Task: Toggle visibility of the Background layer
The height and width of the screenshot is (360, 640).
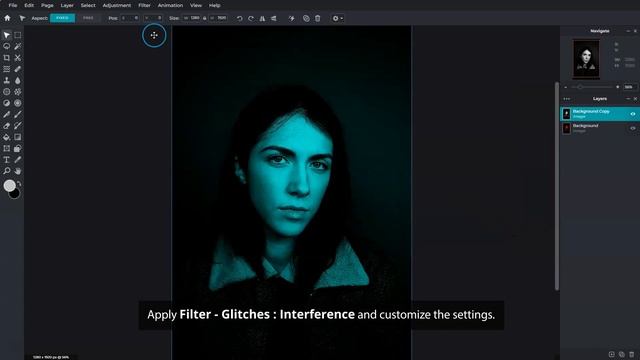Action: pyautogui.click(x=633, y=128)
